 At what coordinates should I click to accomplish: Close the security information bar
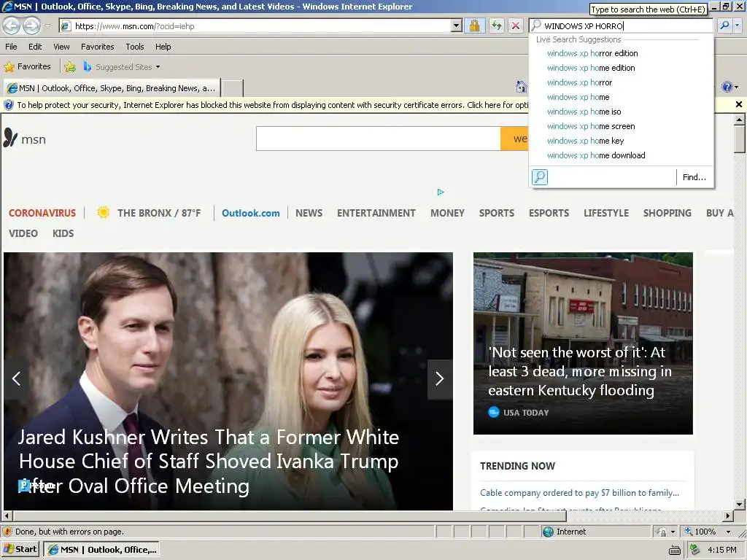(738, 104)
